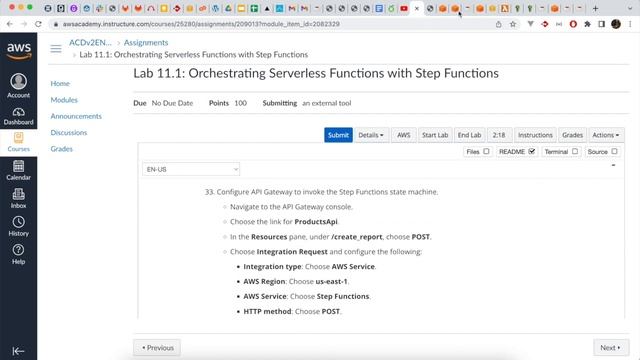The width and height of the screenshot is (640, 360).
Task: Switch to the first Gmail browser tab
Action: tap(292, 8)
